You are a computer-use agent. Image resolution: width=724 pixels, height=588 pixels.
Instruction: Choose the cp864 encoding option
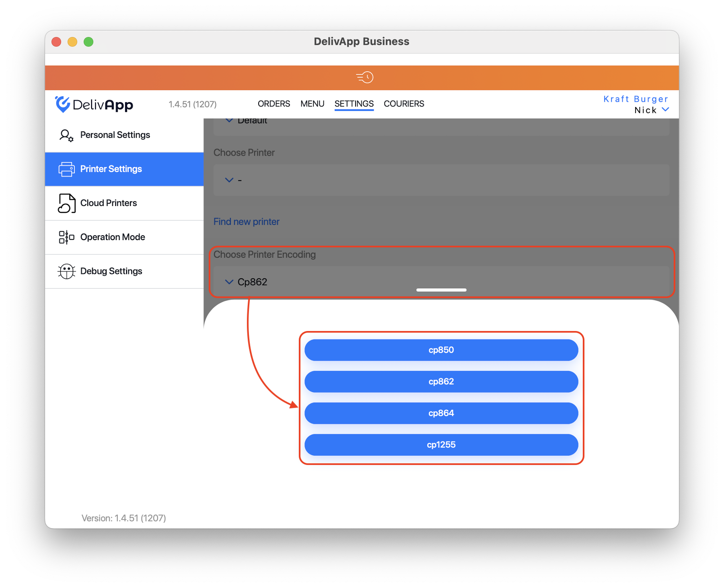pyautogui.click(x=441, y=413)
